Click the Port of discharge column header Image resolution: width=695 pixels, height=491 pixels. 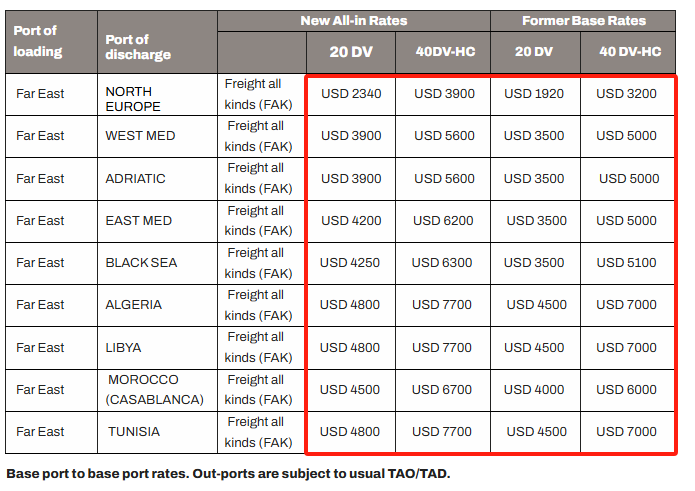coord(157,42)
